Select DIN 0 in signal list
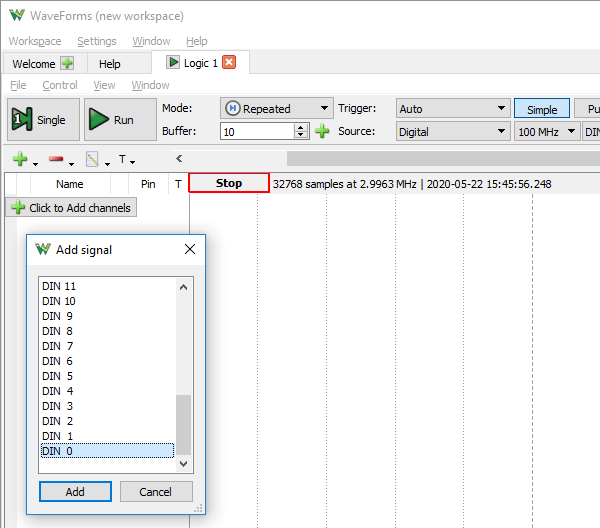This screenshot has width=600, height=528. point(108,451)
